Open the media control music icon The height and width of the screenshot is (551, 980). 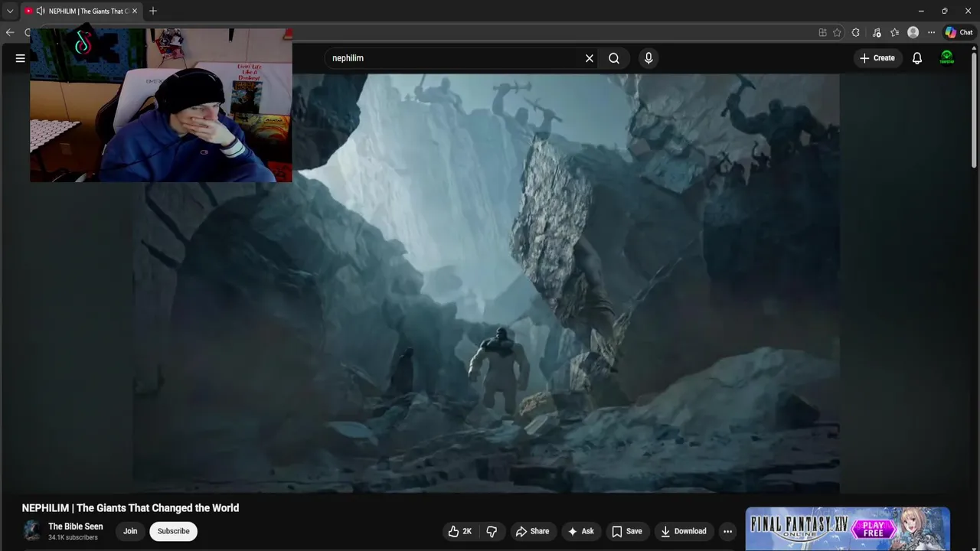pyautogui.click(x=876, y=32)
